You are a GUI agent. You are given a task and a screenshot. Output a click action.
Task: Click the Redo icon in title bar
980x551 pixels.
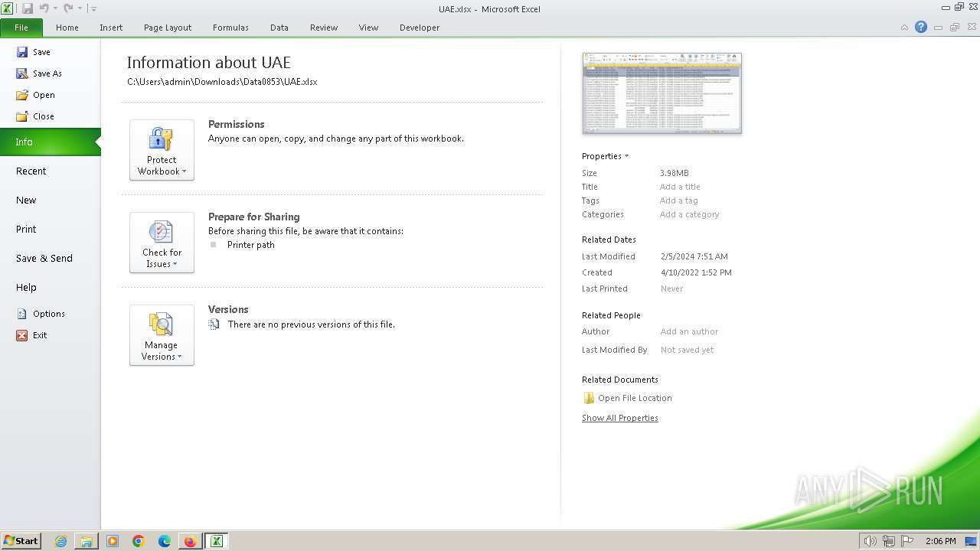click(68, 8)
